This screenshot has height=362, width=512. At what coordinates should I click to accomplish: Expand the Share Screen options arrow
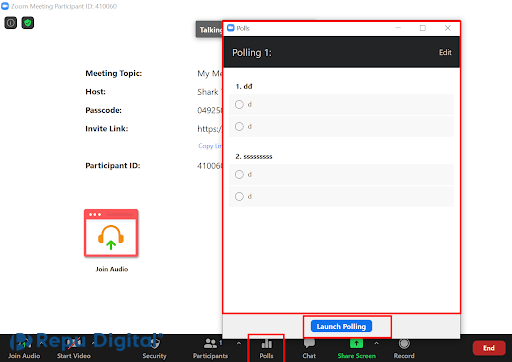pyautogui.click(x=376, y=343)
